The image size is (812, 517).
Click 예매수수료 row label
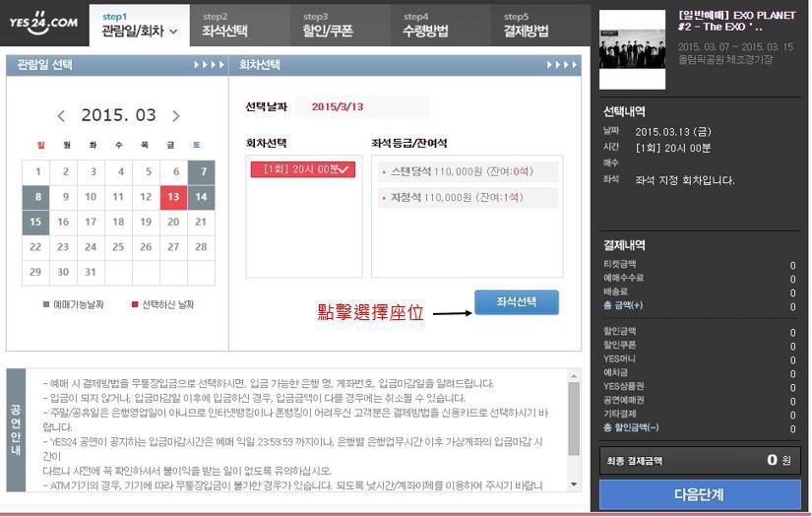pyautogui.click(x=623, y=278)
